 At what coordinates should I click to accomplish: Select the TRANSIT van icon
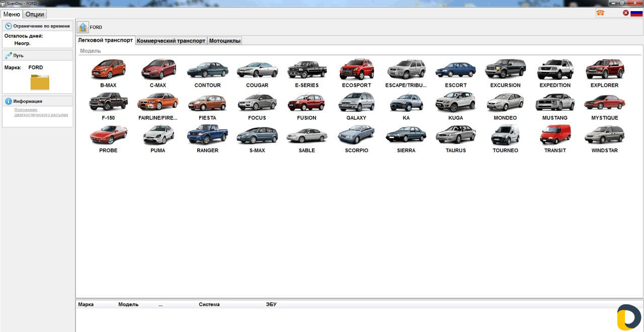pos(555,135)
